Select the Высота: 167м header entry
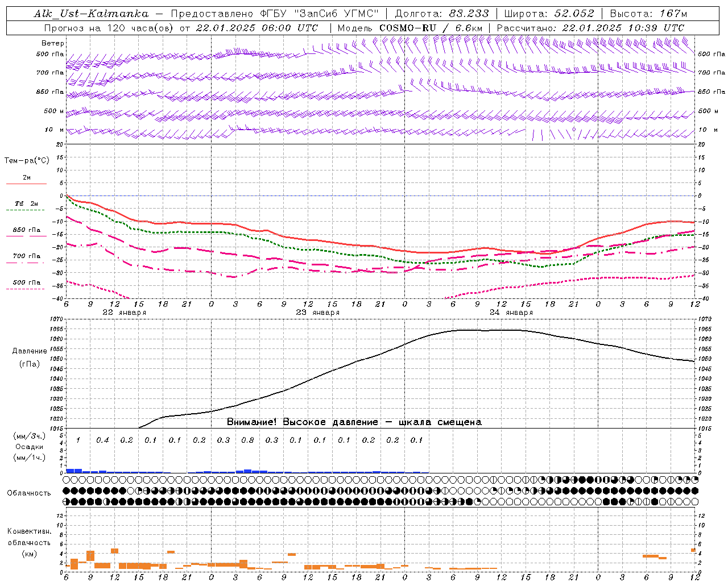The image size is (728, 582). 648,14
